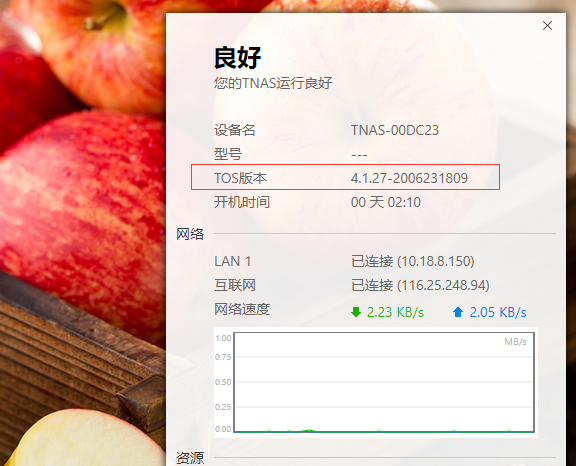The image size is (576, 466).
Task: Click the 资源 section header
Action: coord(190,458)
